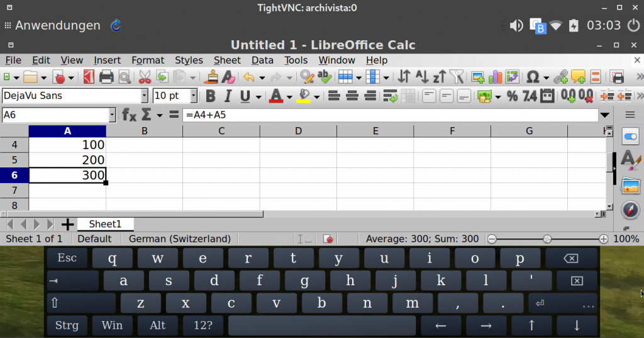The width and height of the screenshot is (644, 338).
Task: Open the Format menu
Action: coord(148,60)
